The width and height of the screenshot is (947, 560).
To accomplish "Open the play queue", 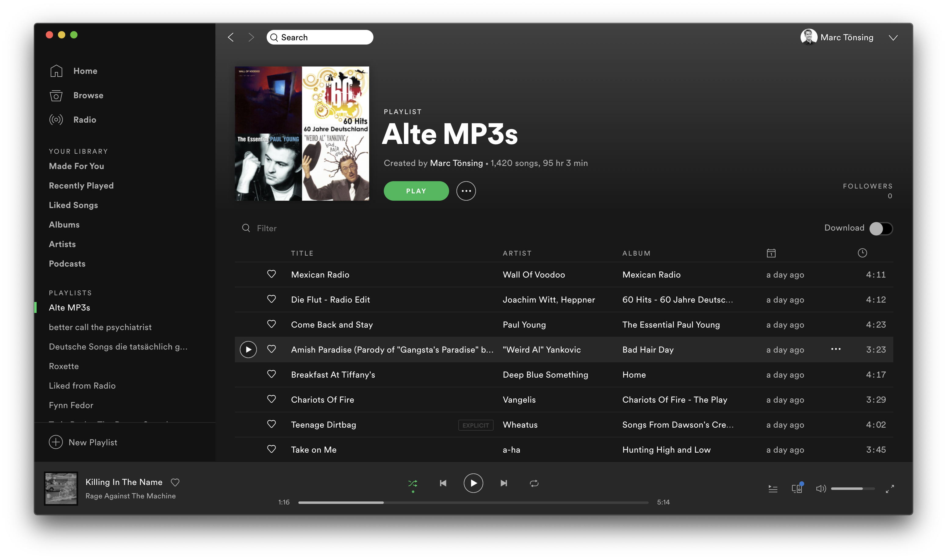I will click(773, 489).
